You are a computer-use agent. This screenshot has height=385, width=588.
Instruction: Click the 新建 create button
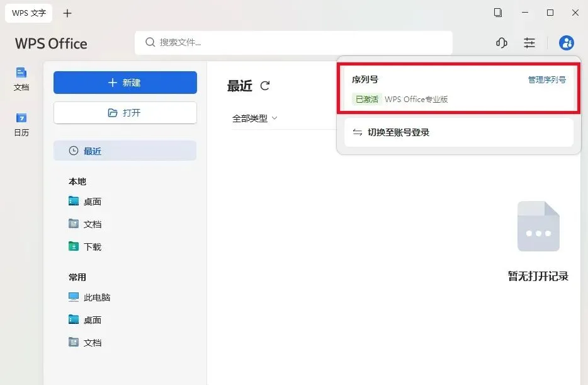(125, 83)
